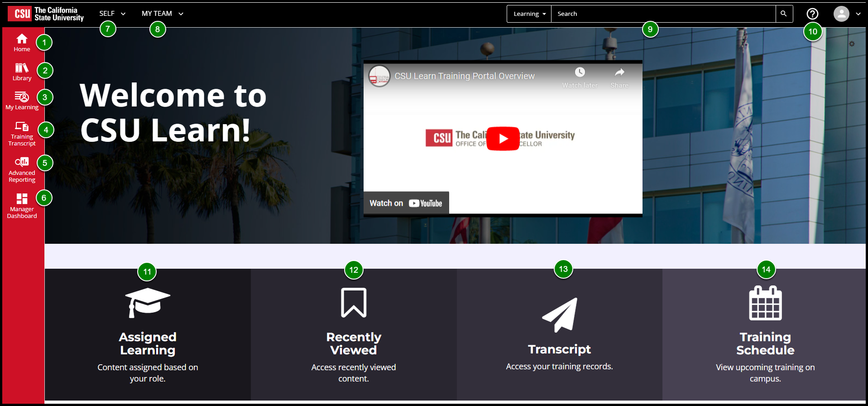This screenshot has width=868, height=406.
Task: Go to Home in the sidebar
Action: 22,43
